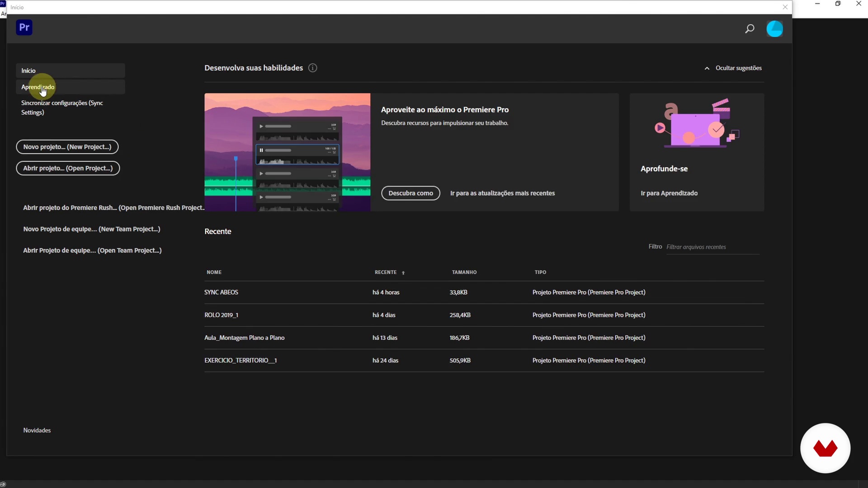Click Novo Projeto de equipe link
Viewport: 868px width, 488px height.
(x=92, y=229)
